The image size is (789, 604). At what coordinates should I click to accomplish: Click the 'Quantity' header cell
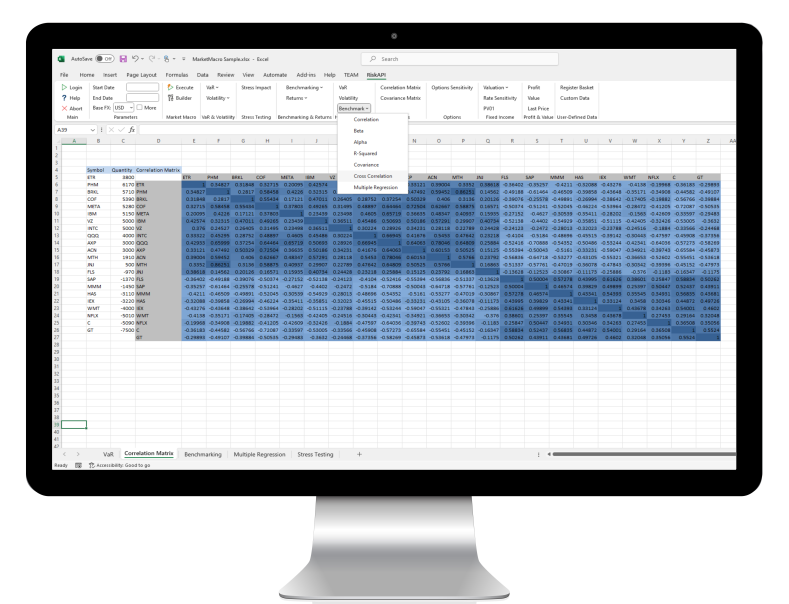point(122,170)
